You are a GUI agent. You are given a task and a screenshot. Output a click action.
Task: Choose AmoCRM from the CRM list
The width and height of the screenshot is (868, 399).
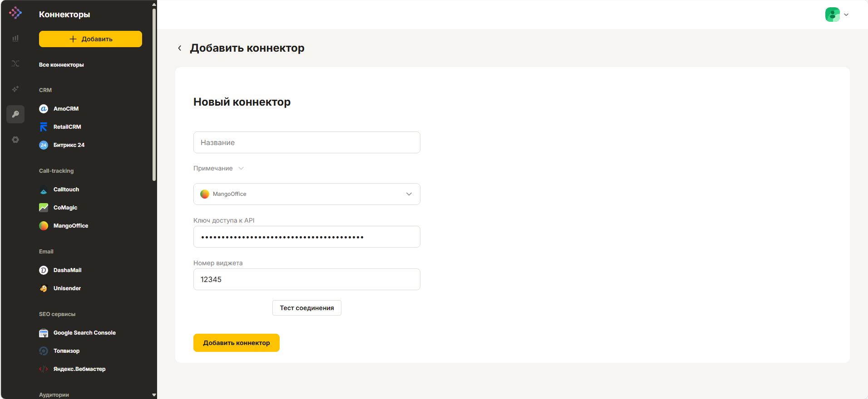point(66,109)
